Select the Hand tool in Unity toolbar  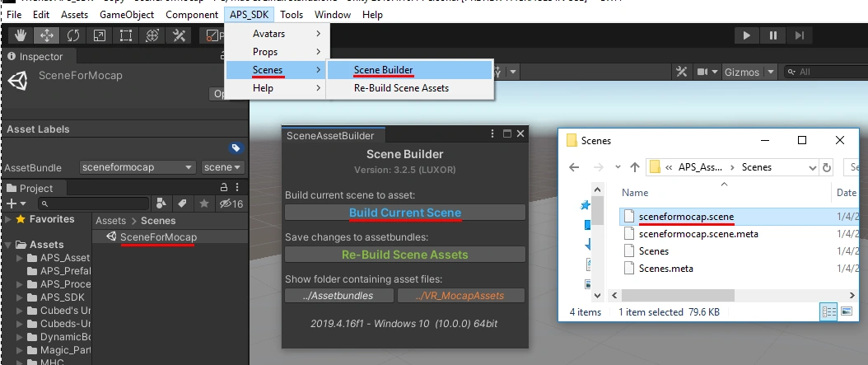tap(21, 35)
